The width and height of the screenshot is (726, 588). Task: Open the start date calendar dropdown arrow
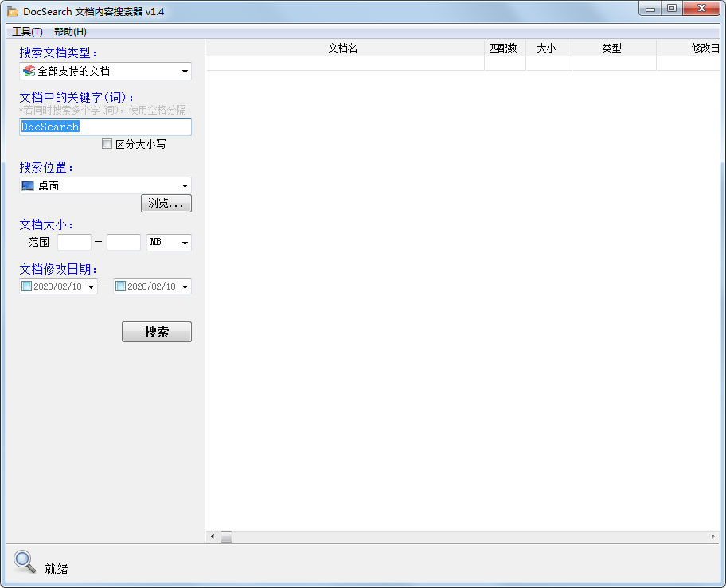(91, 287)
